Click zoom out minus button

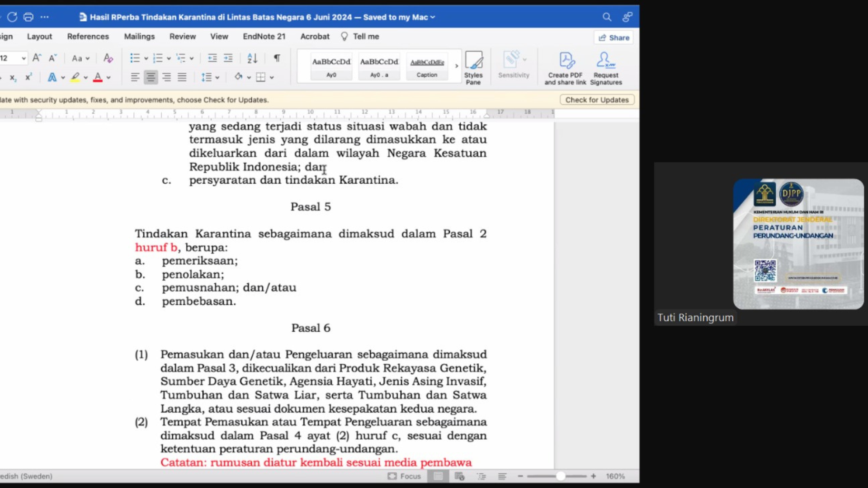(520, 476)
